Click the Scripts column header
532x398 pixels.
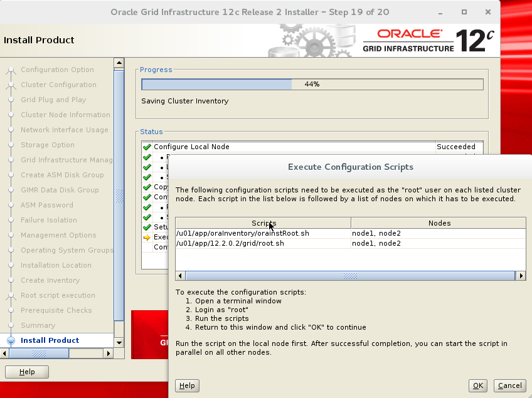263,223
